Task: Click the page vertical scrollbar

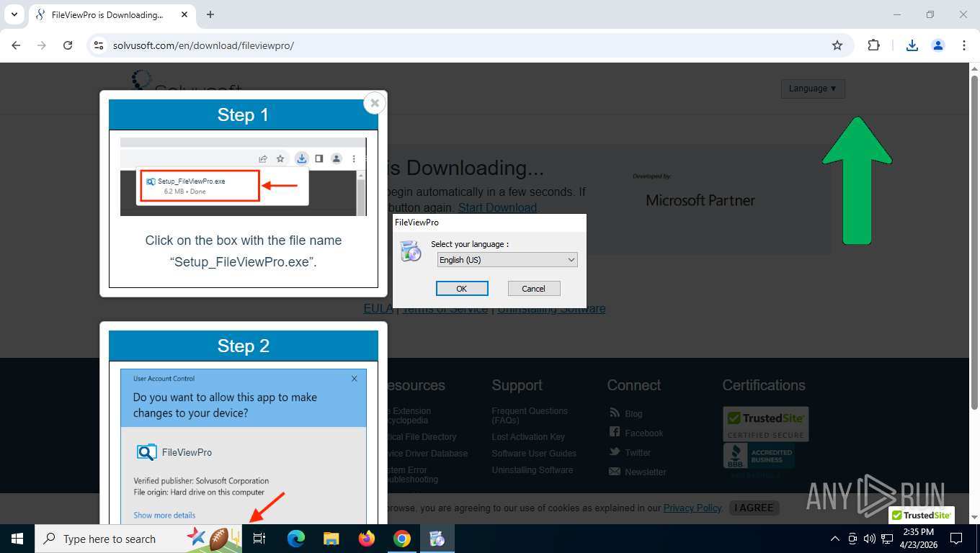Action: 974,241
